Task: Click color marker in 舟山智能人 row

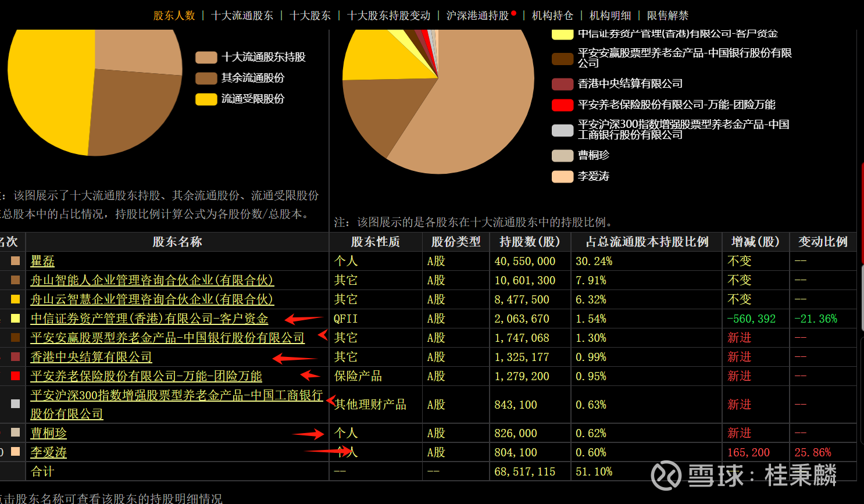Action: click(16, 280)
